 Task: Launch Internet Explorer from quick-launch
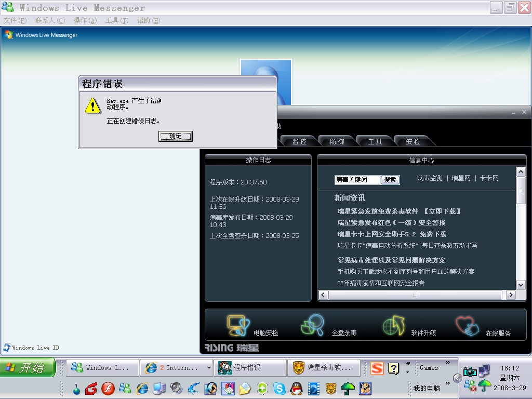click(x=142, y=389)
